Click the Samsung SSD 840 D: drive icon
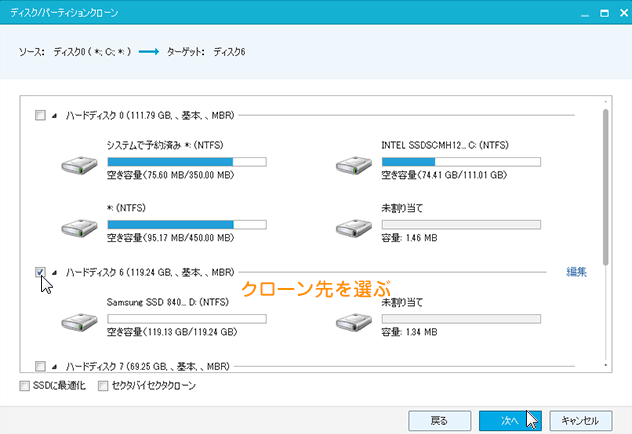 (x=79, y=322)
